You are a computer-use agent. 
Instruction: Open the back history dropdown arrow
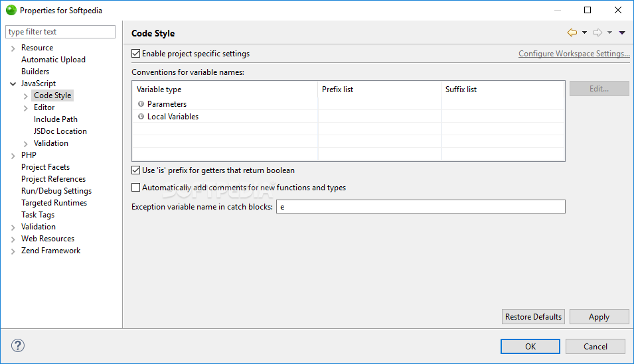(584, 32)
